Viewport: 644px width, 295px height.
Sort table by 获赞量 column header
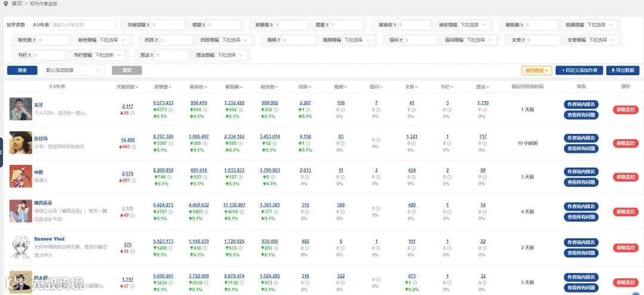(163, 87)
